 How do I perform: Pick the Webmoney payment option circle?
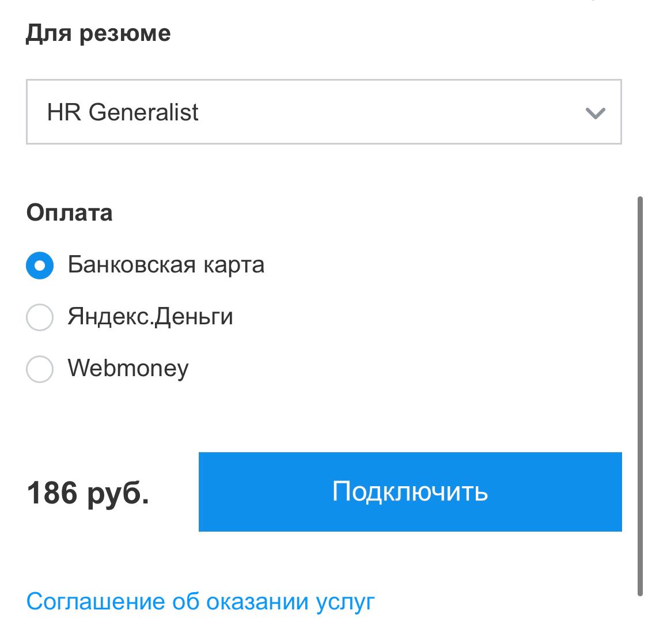coord(40,369)
